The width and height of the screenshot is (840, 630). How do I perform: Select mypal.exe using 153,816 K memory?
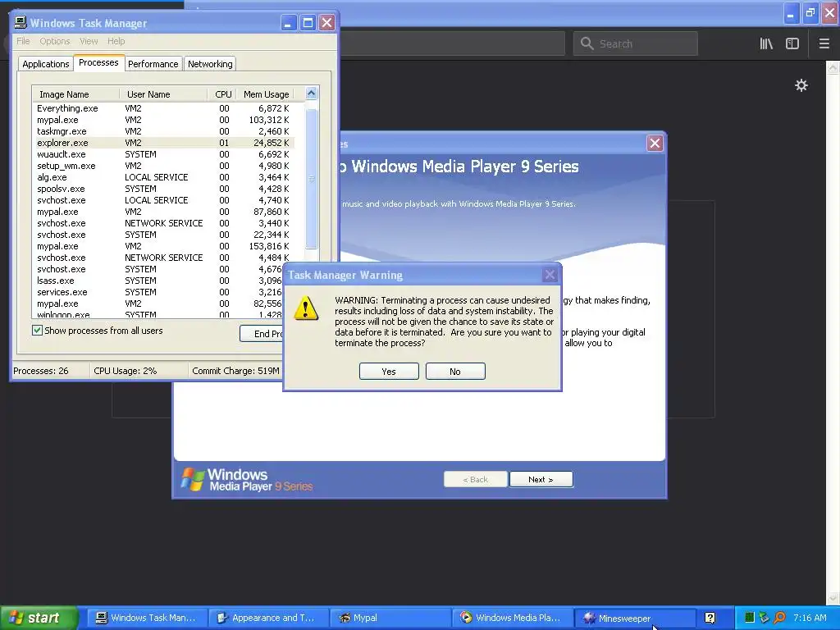pos(163,246)
